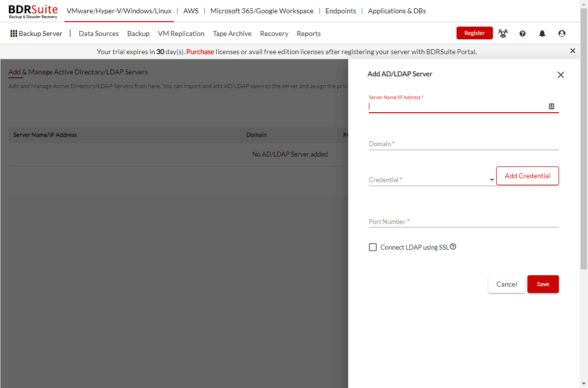Click the BDRSuite logo
This screenshot has width=588, height=388.
(33, 11)
